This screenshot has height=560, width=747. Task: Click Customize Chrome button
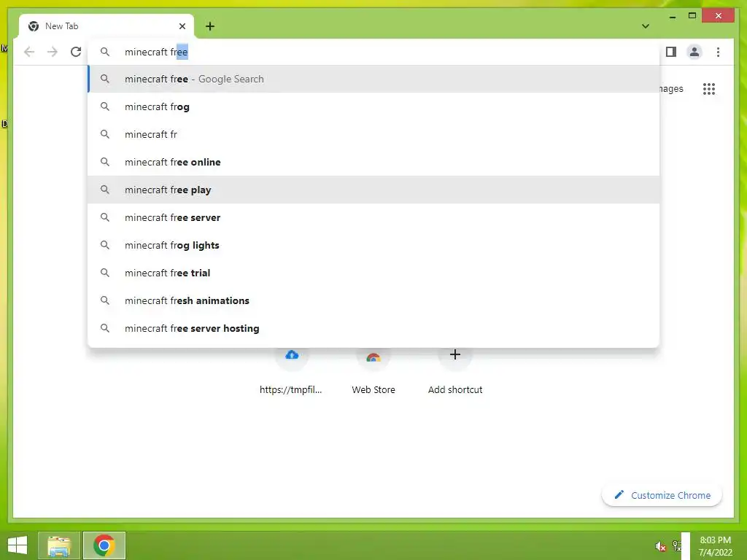tap(662, 495)
